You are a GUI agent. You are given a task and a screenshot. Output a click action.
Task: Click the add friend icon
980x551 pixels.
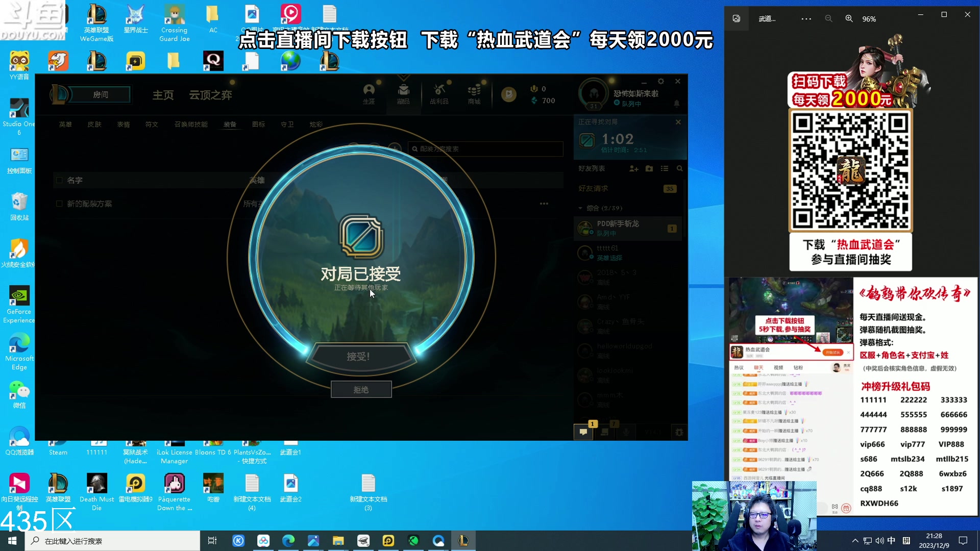pos(634,168)
